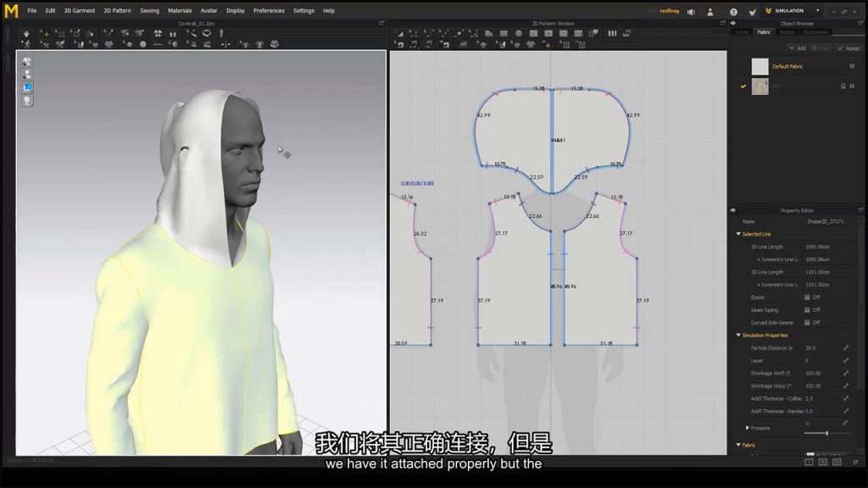Toggle the avatar head display icon
Image resolution: width=868 pixels, height=488 pixels.
pos(27,101)
